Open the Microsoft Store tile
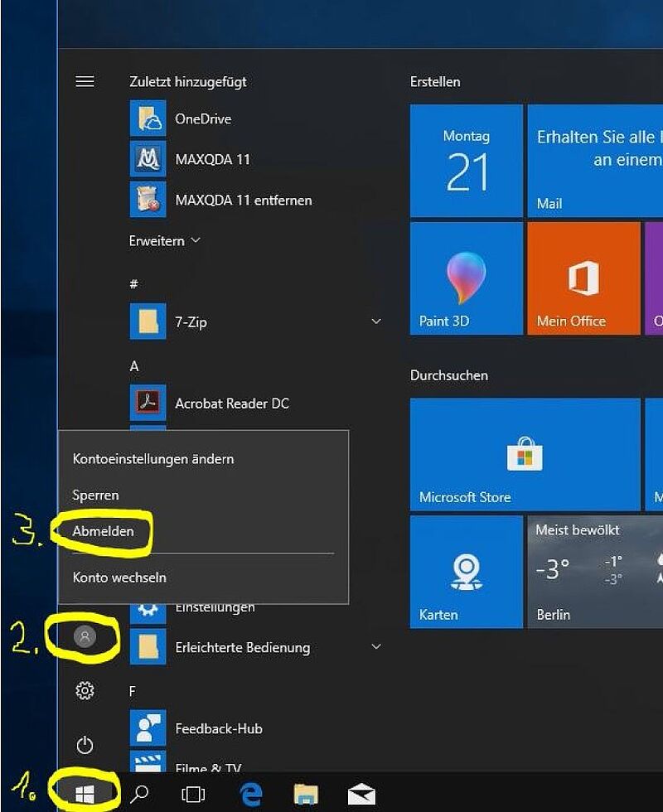 click(525, 454)
